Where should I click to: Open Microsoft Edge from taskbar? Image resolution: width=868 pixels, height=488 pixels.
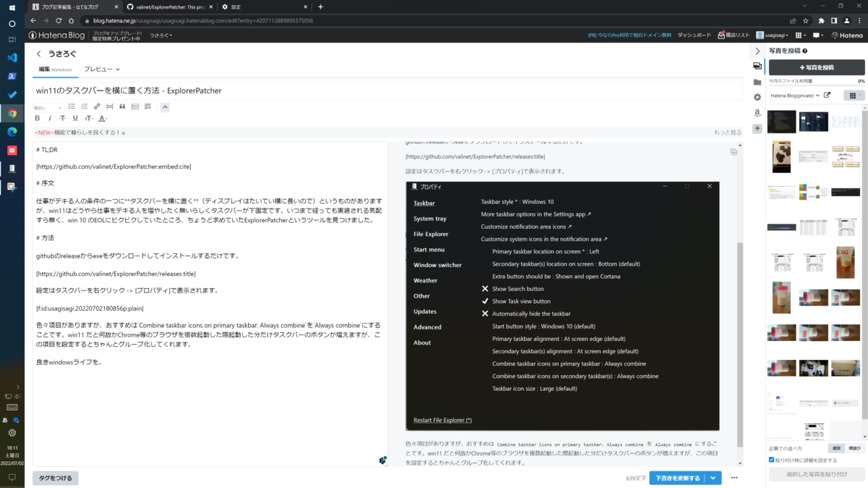(12, 132)
